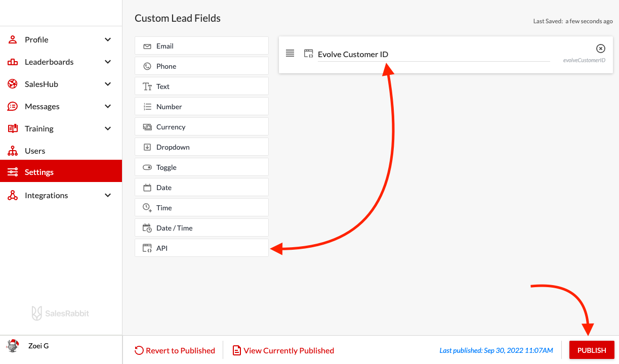Add an API custom field
This screenshot has height=364, width=619.
coord(201,248)
